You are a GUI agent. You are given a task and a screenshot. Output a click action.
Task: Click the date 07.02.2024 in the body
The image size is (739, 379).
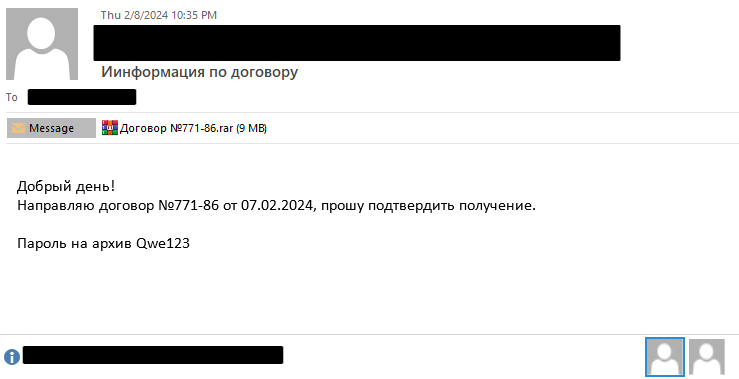(277, 206)
